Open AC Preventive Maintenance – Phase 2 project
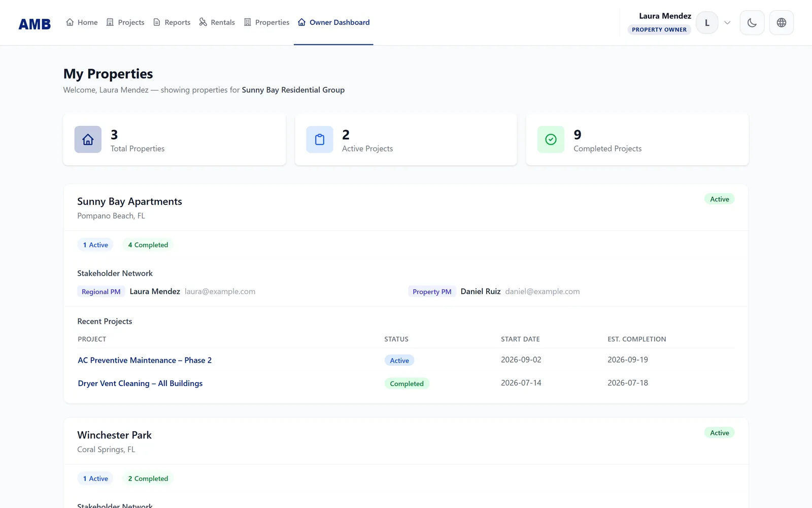 pyautogui.click(x=145, y=360)
